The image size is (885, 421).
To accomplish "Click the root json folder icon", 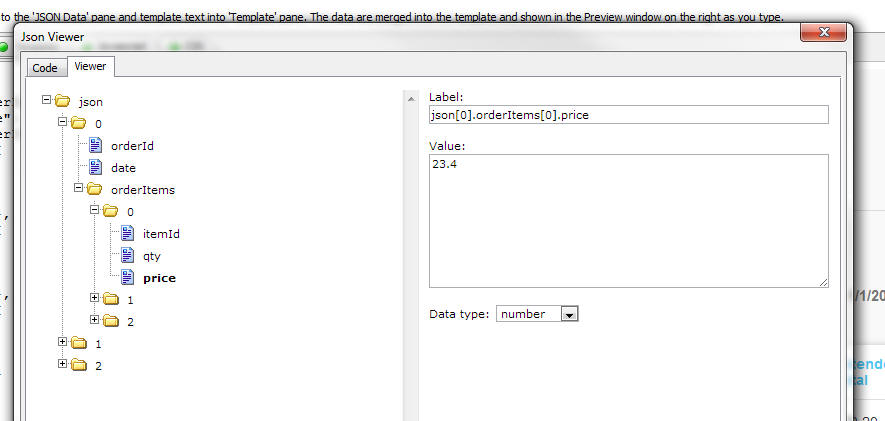I will pos(63,102).
